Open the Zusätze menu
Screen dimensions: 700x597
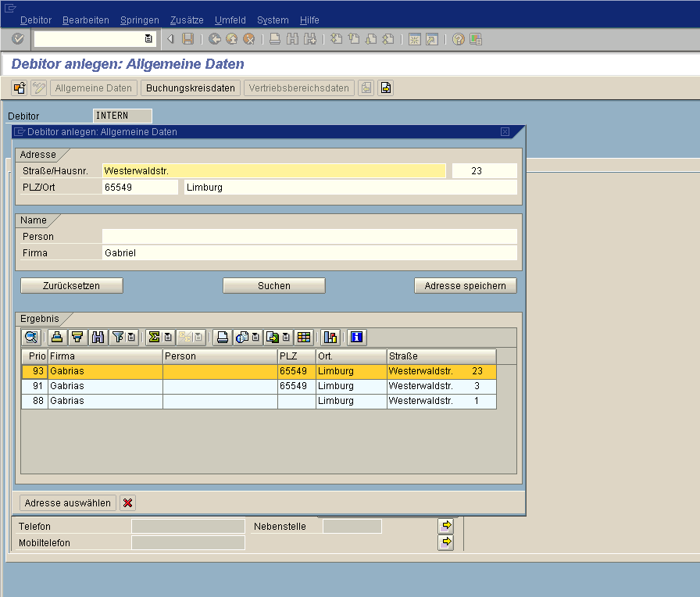pyautogui.click(x=187, y=20)
